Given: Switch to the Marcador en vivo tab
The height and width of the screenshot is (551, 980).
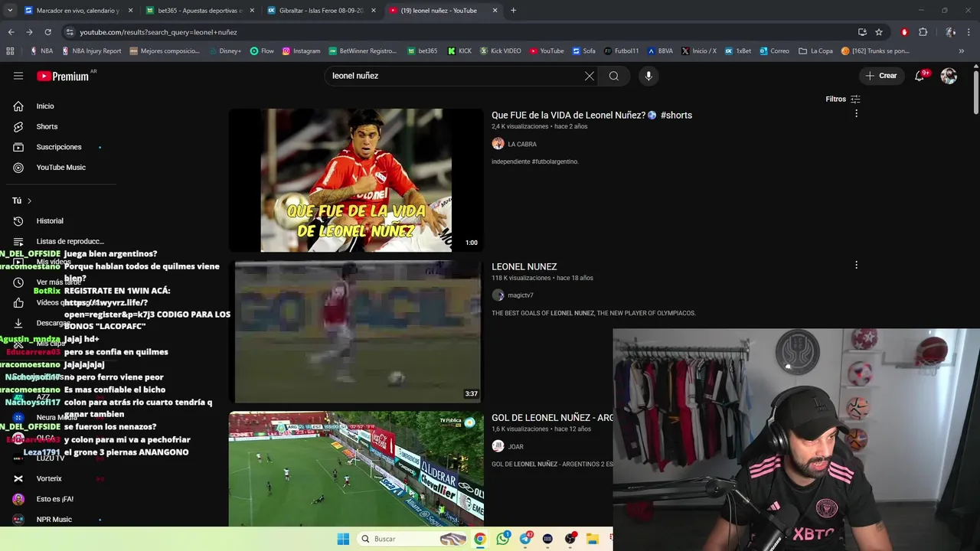Looking at the screenshot, I should pos(78,11).
